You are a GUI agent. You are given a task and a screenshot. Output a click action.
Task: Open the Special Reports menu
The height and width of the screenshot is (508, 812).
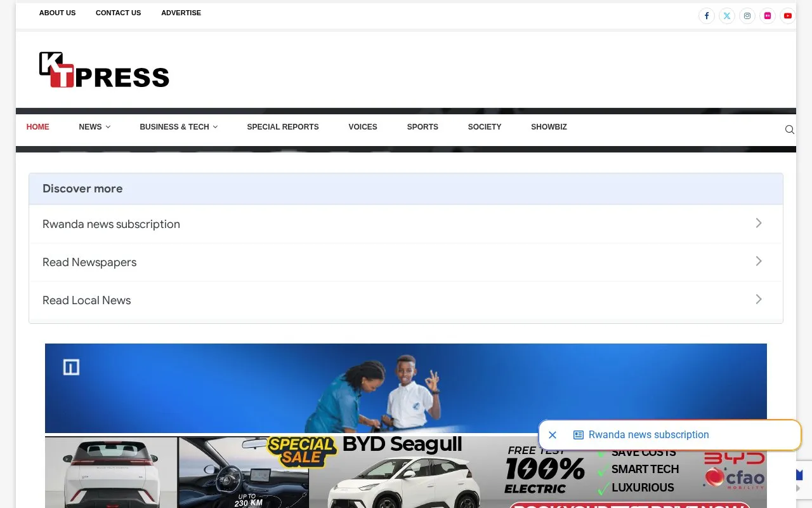(283, 127)
